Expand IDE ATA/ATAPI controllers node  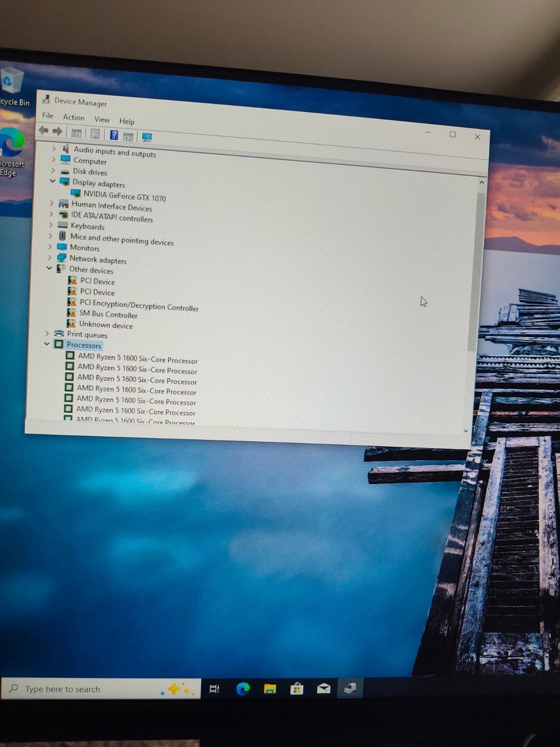click(x=51, y=214)
